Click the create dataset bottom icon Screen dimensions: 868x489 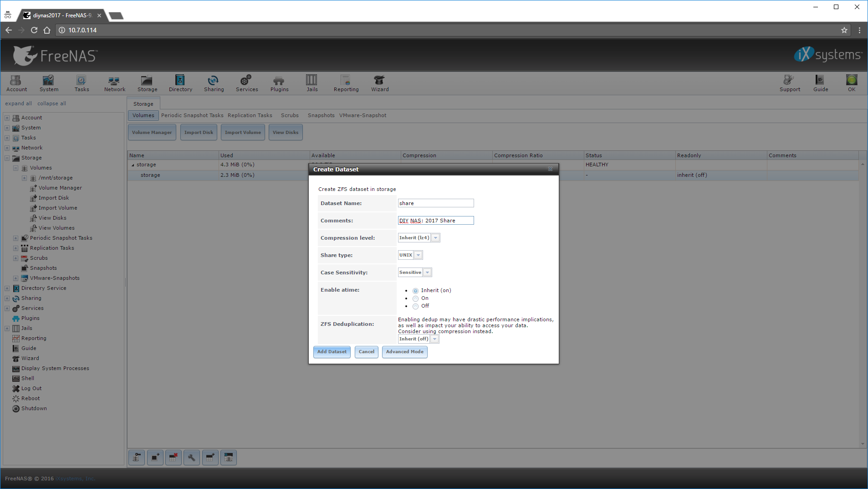coord(210,458)
